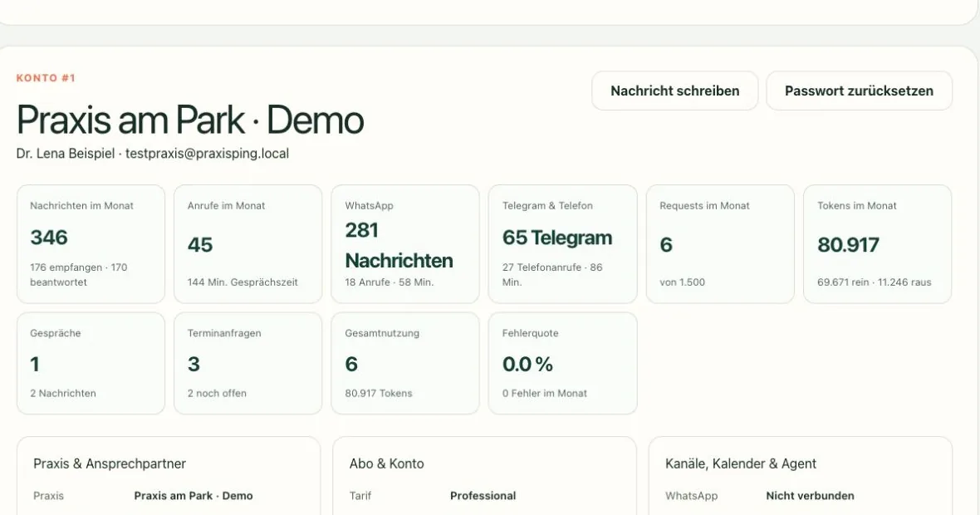Click the 2 noch offen text
This screenshot has height=515, width=980.
[x=217, y=393]
